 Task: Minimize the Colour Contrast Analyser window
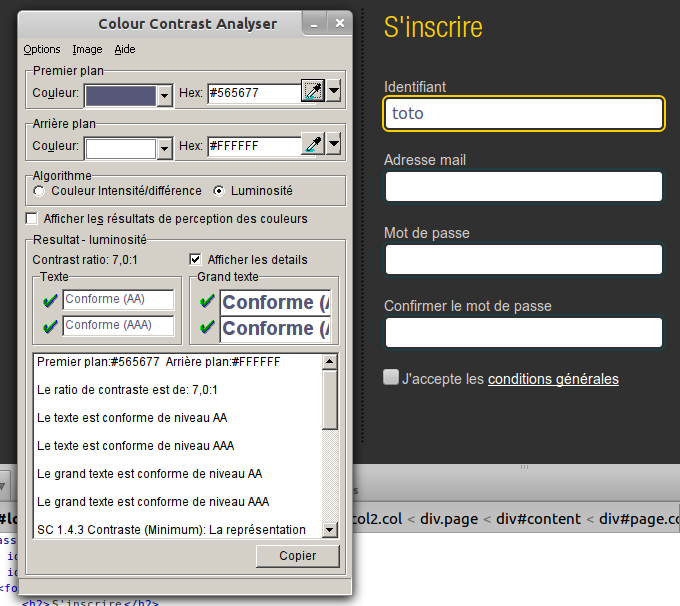[x=314, y=24]
